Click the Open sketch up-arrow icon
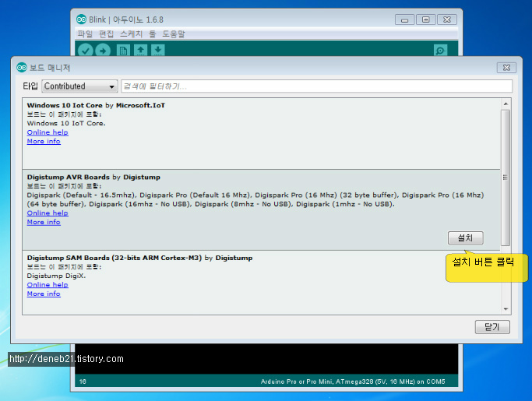Screen dimensions: 532x401 [141, 51]
